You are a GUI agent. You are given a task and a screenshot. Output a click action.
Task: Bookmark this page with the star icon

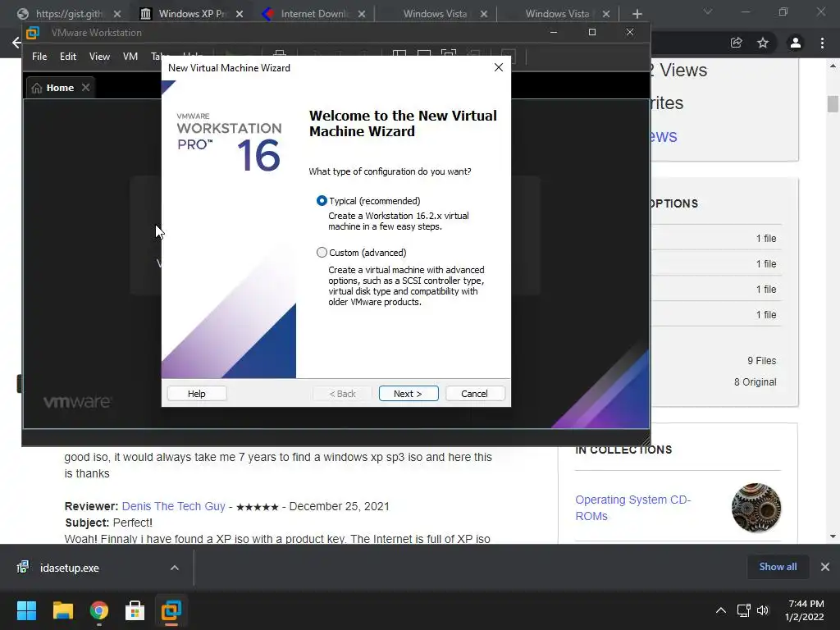763,43
